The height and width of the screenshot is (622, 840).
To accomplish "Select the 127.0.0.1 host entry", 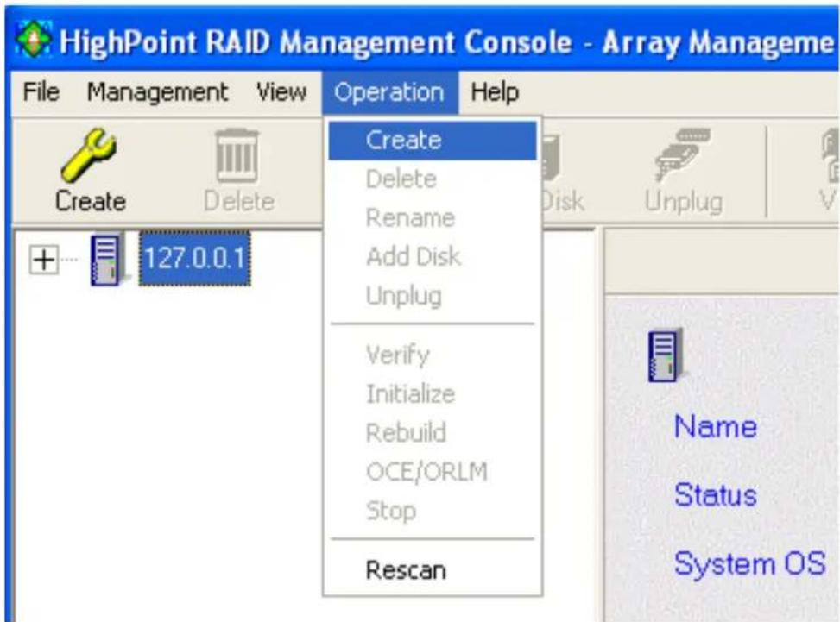I will pos(195,259).
